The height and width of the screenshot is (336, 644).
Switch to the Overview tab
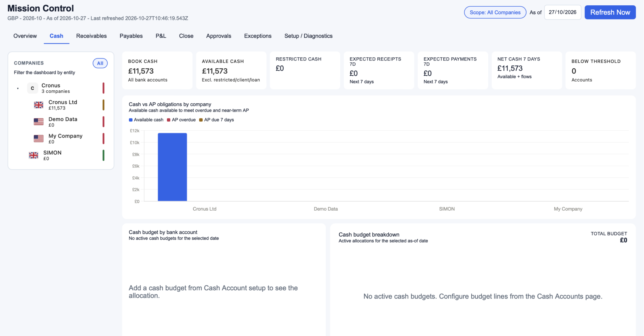[25, 36]
